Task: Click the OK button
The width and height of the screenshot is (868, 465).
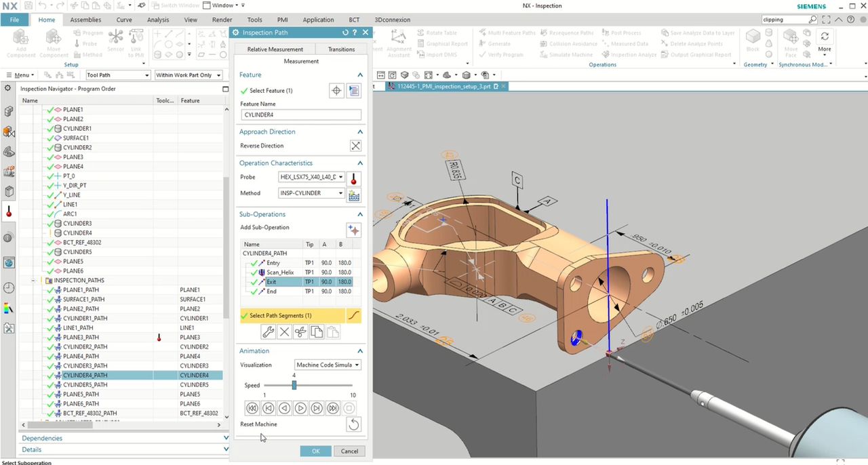Action: [x=315, y=451]
